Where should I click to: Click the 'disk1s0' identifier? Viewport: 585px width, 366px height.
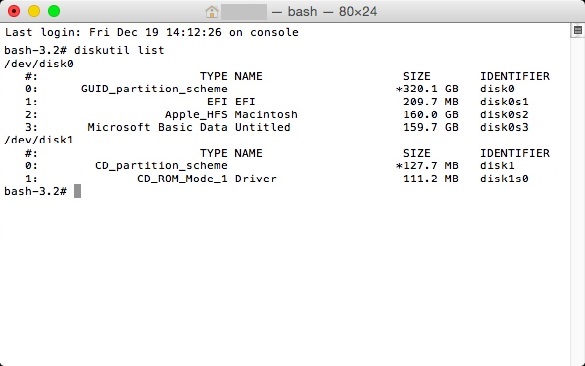point(504,179)
